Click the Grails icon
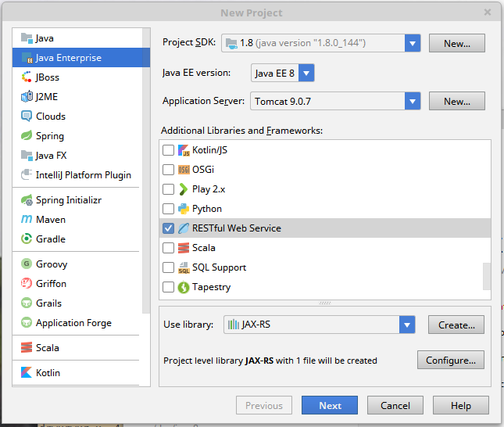Image resolution: width=504 pixels, height=427 pixels. pyautogui.click(x=27, y=303)
